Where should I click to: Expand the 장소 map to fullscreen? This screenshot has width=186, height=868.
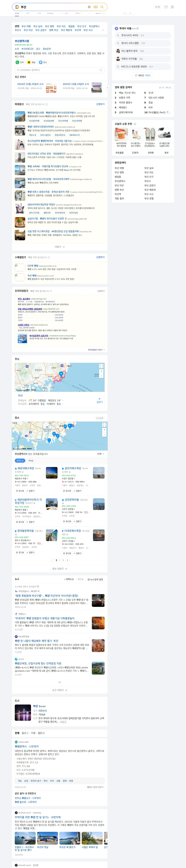(x=104, y=425)
